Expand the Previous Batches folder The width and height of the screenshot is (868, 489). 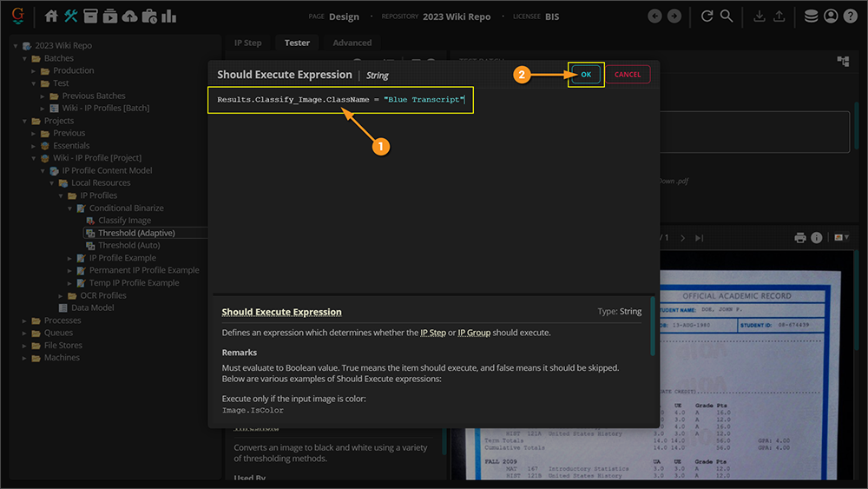click(x=43, y=96)
